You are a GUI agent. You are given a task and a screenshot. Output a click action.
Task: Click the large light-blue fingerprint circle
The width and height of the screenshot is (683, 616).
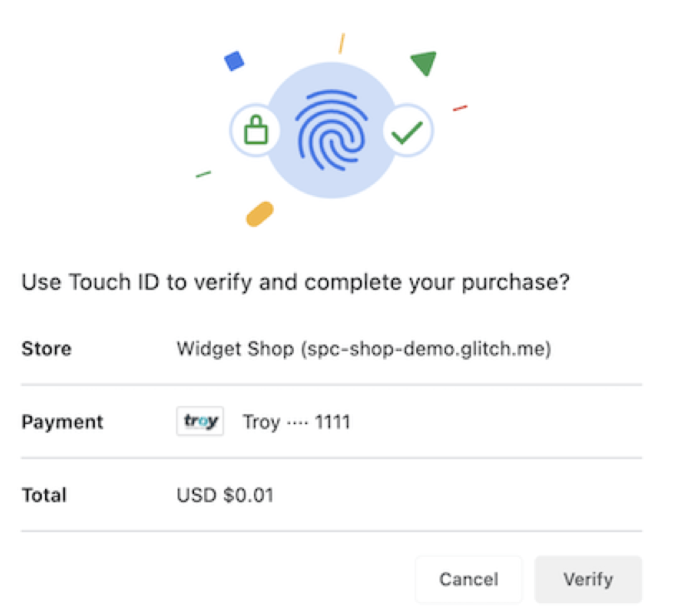coord(332,130)
